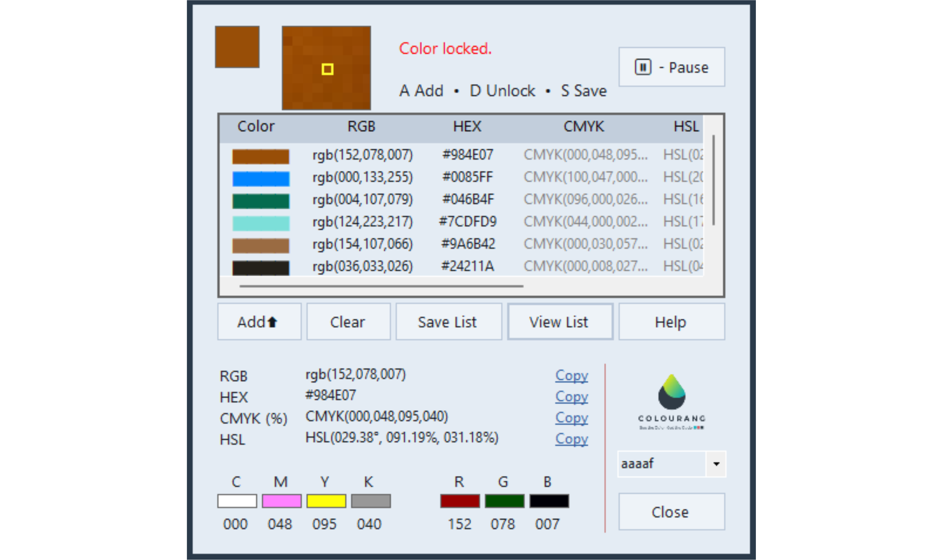
Task: Select the turquoise #7CDFD9 row swatch
Action: pos(261,223)
